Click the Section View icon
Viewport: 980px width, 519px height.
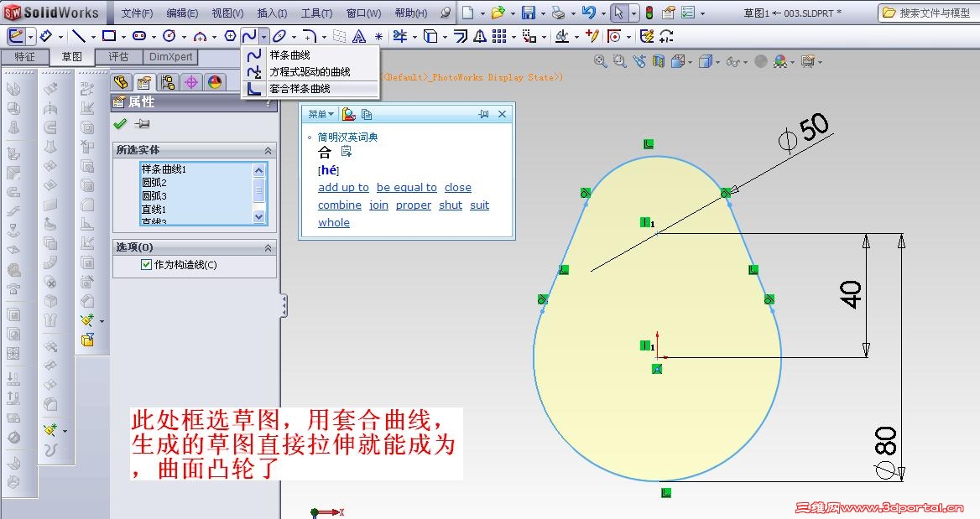pos(658,61)
